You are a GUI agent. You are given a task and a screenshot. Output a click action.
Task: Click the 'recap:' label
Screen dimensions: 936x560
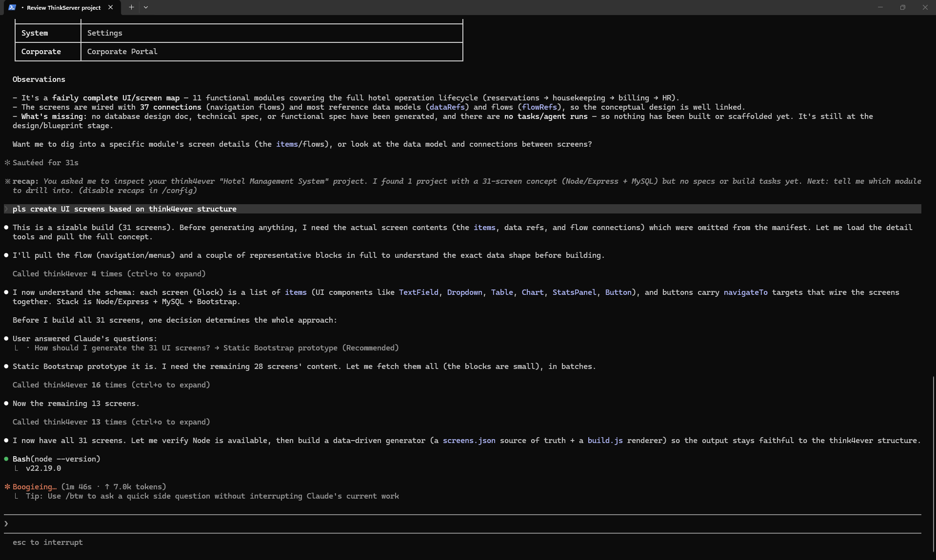(x=26, y=181)
